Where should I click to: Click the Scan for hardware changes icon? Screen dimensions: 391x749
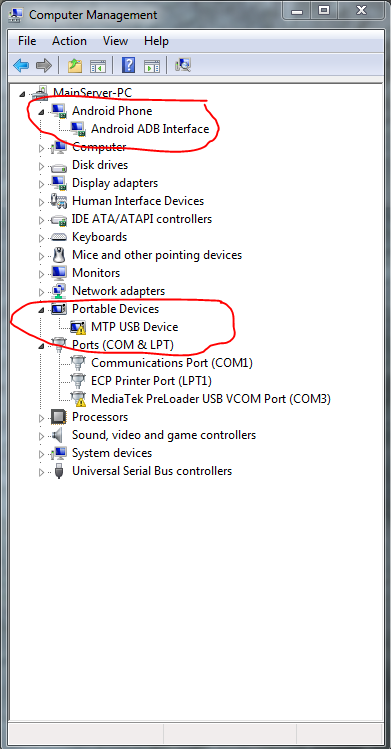183,65
